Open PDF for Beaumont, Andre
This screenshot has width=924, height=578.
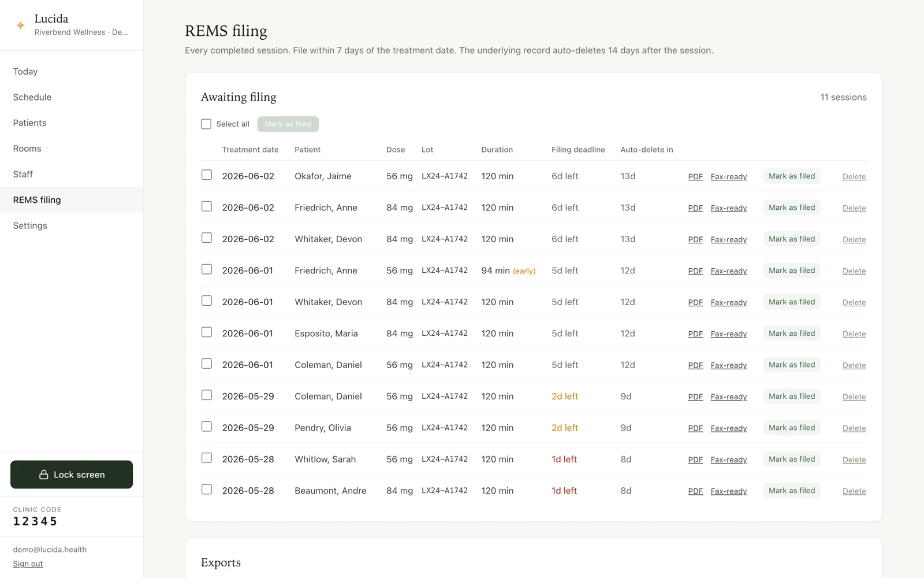coord(695,491)
